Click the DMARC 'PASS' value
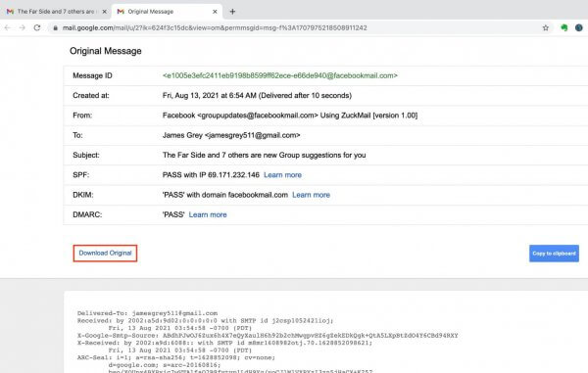Viewport: 588px width, 373px height. tap(173, 214)
